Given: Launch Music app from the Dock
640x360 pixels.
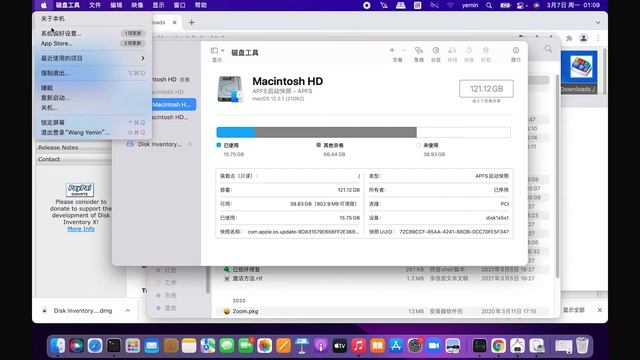Looking at the screenshot, I should tap(358, 346).
